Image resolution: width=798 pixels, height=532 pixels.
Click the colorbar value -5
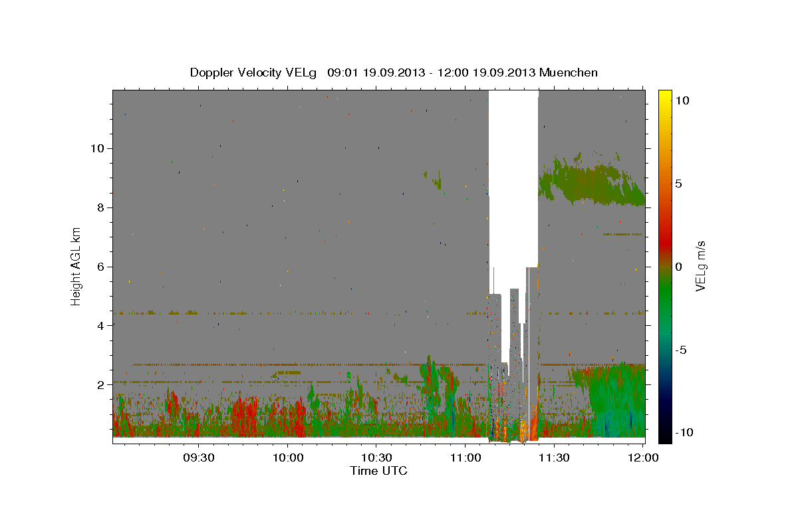click(681, 350)
